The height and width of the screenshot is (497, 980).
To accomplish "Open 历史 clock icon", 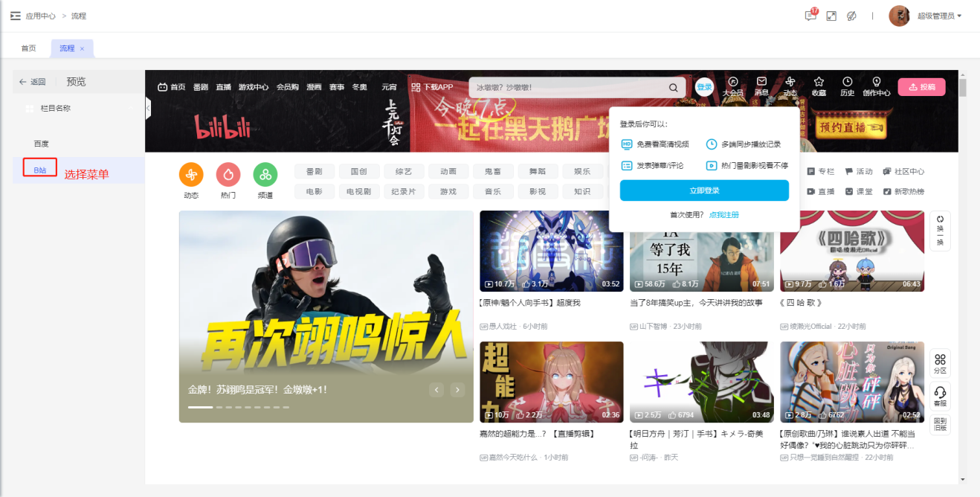I will (848, 86).
